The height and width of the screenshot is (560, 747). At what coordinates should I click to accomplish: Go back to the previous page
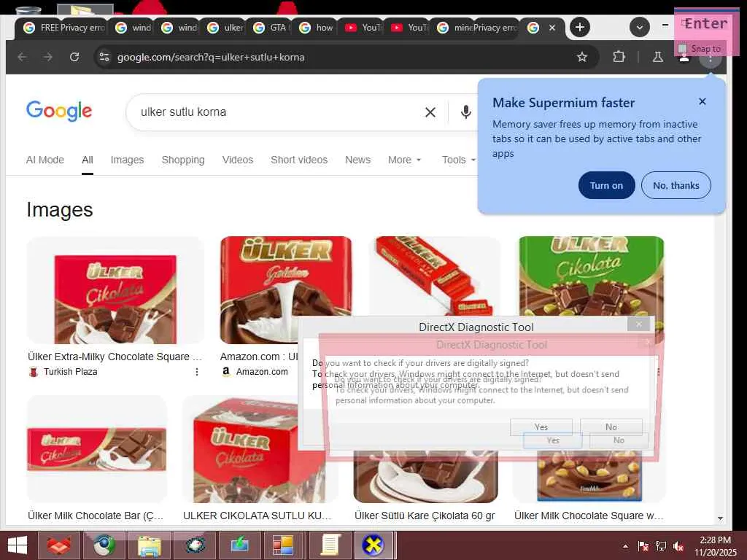pos(22,57)
